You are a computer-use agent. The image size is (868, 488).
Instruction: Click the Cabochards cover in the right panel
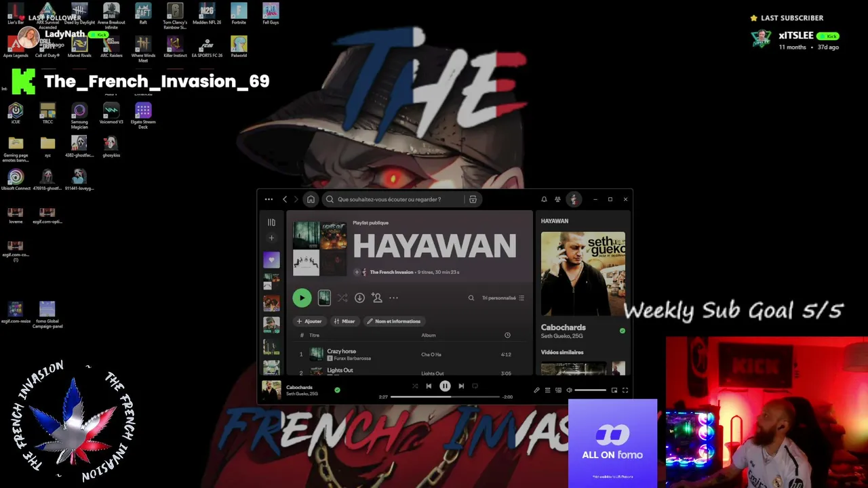coord(583,274)
